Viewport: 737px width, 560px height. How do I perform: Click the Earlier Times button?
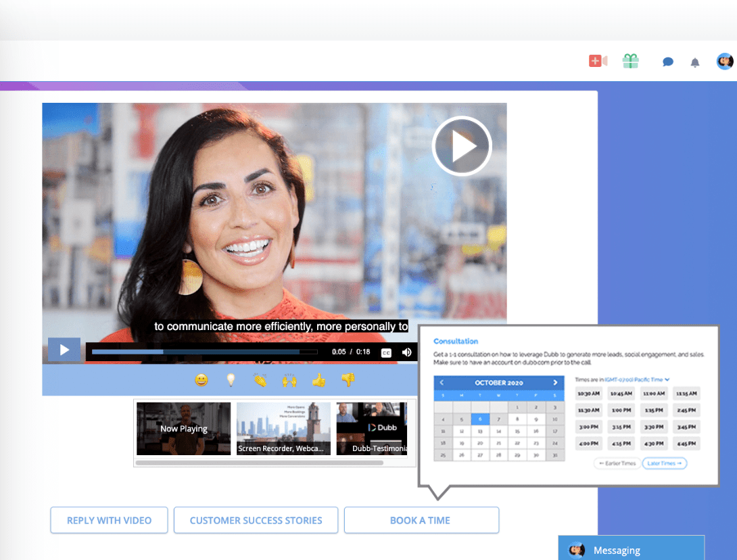[617, 463]
